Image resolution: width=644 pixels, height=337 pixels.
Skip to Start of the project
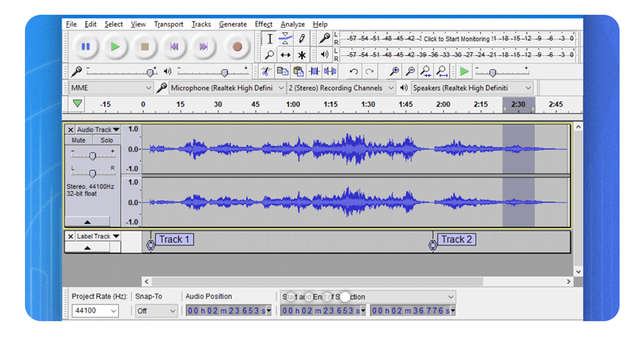coord(174,47)
